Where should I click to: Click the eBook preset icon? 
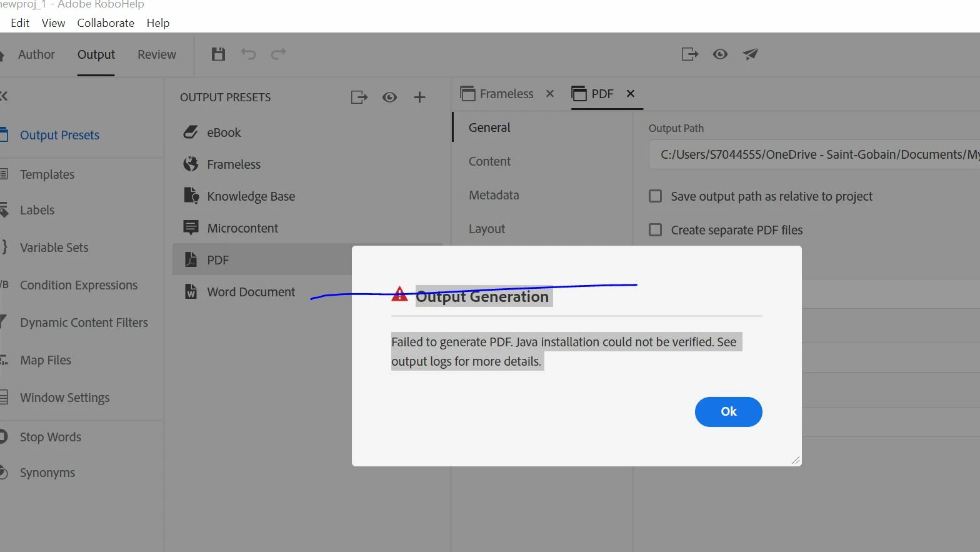coord(191,132)
